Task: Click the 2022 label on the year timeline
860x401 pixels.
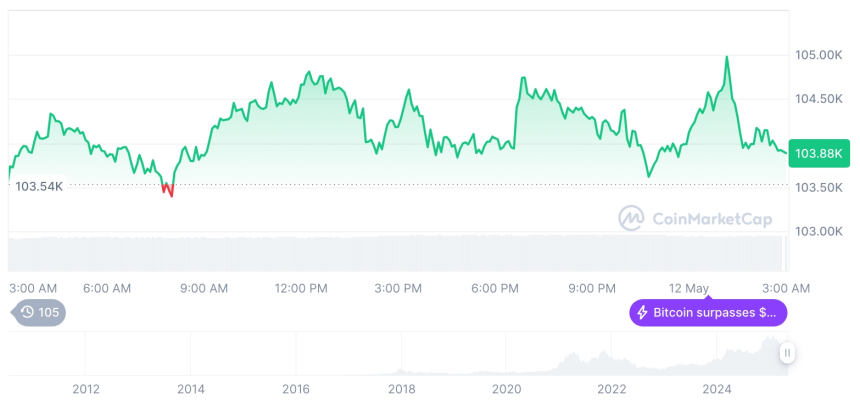Action: point(612,389)
